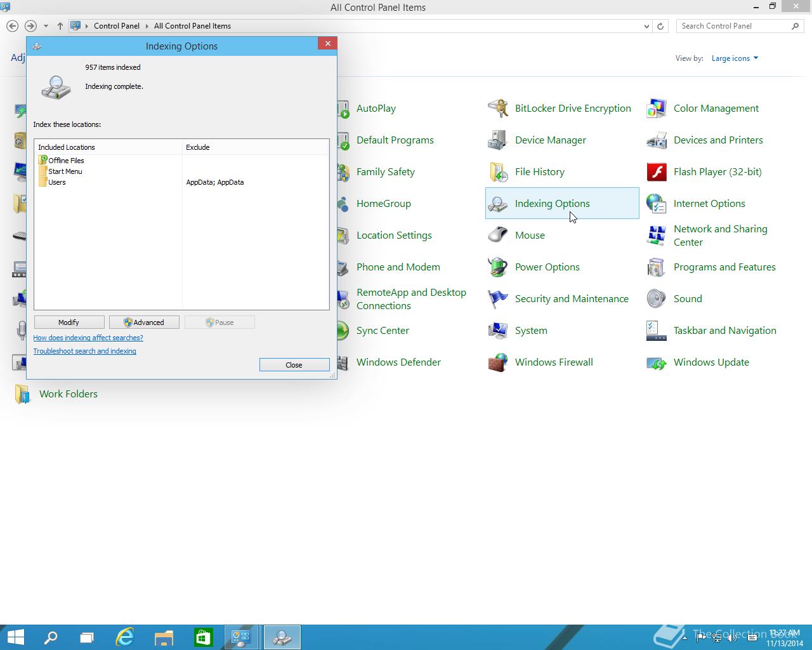Screen dimensions: 812x650
Task: Open recent locations dropdown arrow
Action: [x=46, y=26]
